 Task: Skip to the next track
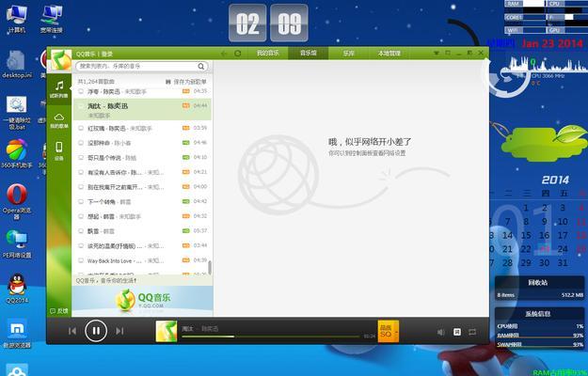(x=119, y=331)
